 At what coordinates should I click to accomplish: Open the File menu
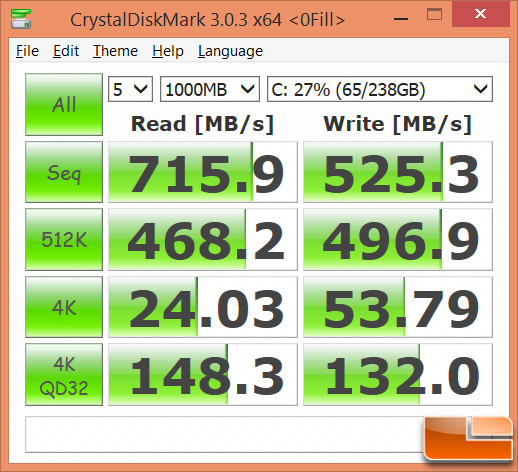coord(27,51)
